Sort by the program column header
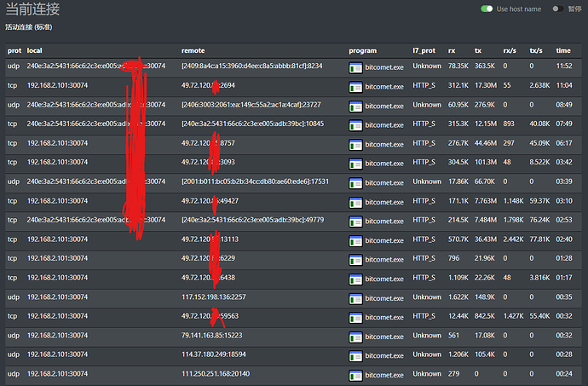The height and width of the screenshot is (386, 588). point(363,50)
